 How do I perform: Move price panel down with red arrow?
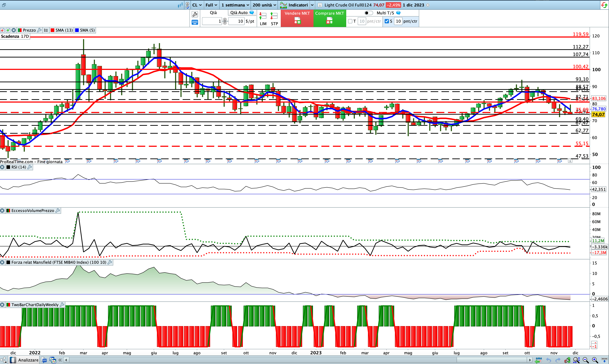[x=2, y=30]
